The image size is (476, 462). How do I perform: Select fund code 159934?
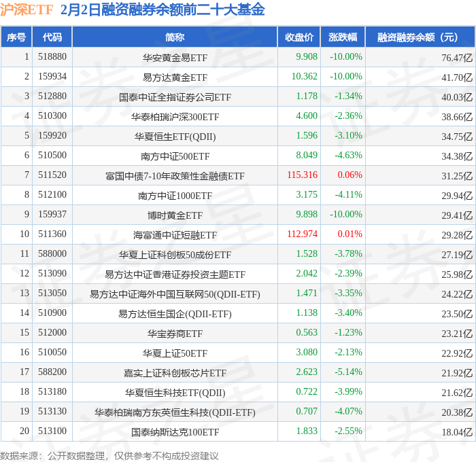coord(52,77)
